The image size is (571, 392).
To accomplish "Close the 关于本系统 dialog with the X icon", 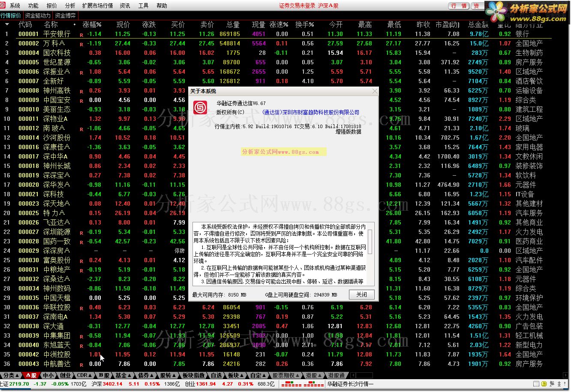I will (375, 91).
